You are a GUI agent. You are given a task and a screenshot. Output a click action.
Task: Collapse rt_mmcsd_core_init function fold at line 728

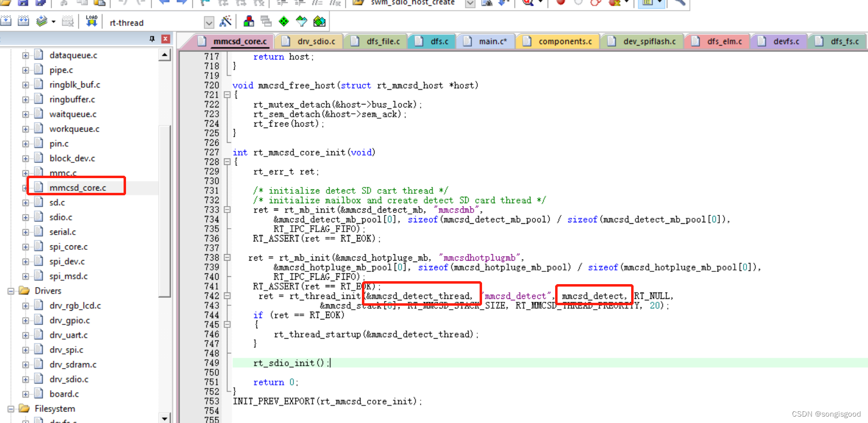[x=227, y=161]
